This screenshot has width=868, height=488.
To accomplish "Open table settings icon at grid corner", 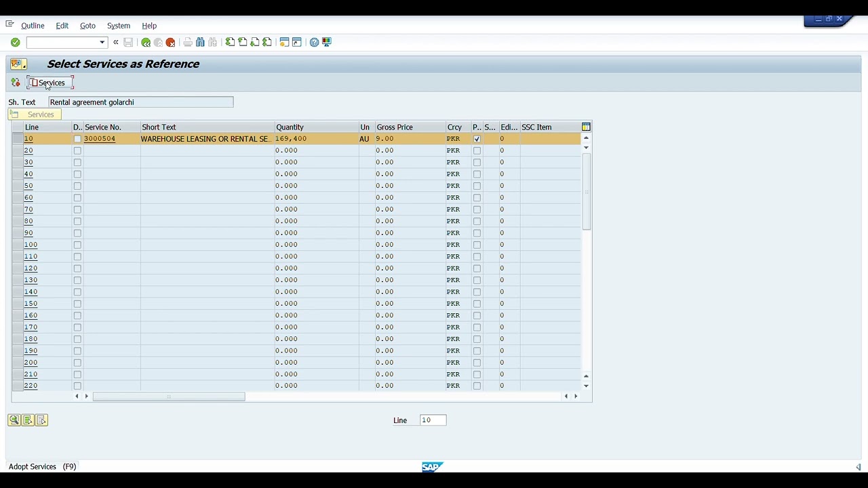I will 586,127.
